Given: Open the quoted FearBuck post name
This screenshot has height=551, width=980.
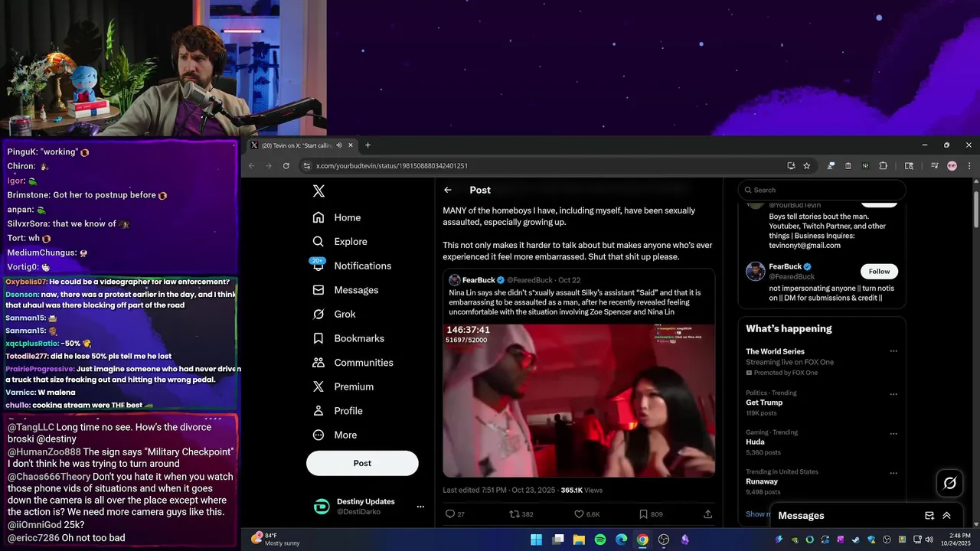Looking at the screenshot, I should [479, 280].
